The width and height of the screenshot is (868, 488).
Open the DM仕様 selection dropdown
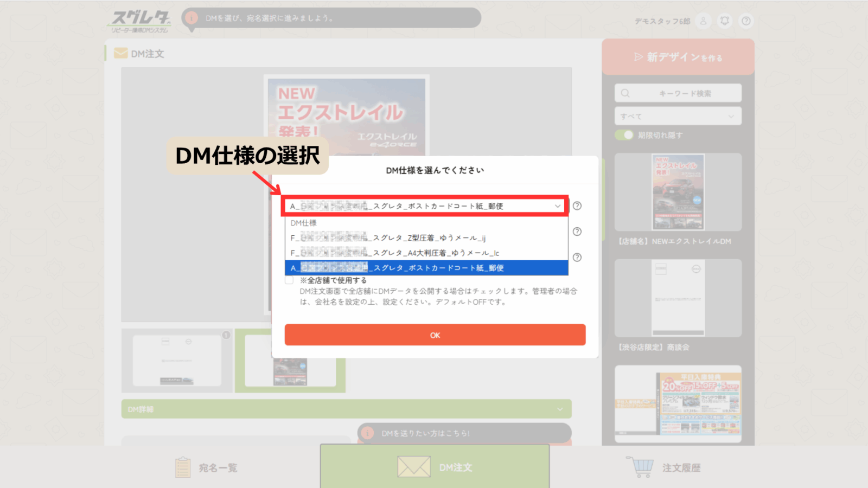click(425, 206)
